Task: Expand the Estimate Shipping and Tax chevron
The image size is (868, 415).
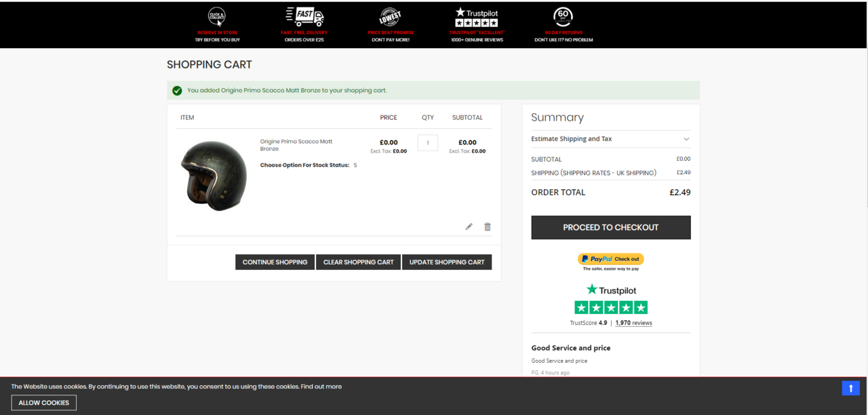Action: pos(686,139)
